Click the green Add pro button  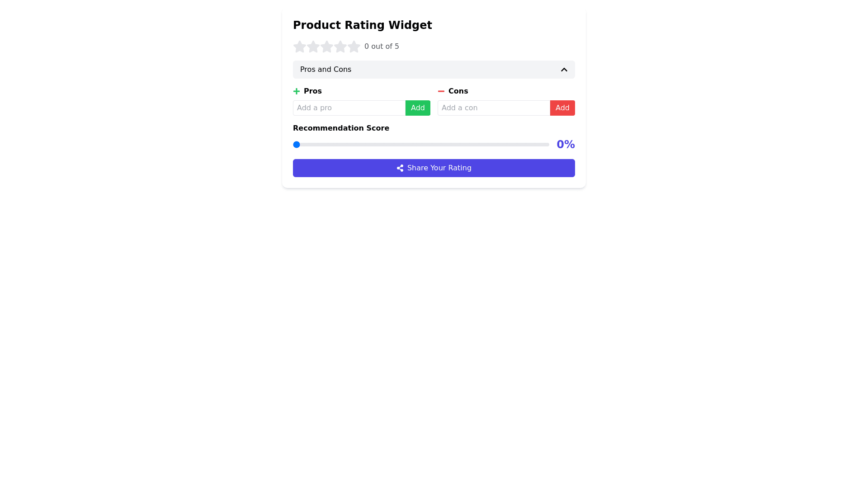(x=417, y=108)
